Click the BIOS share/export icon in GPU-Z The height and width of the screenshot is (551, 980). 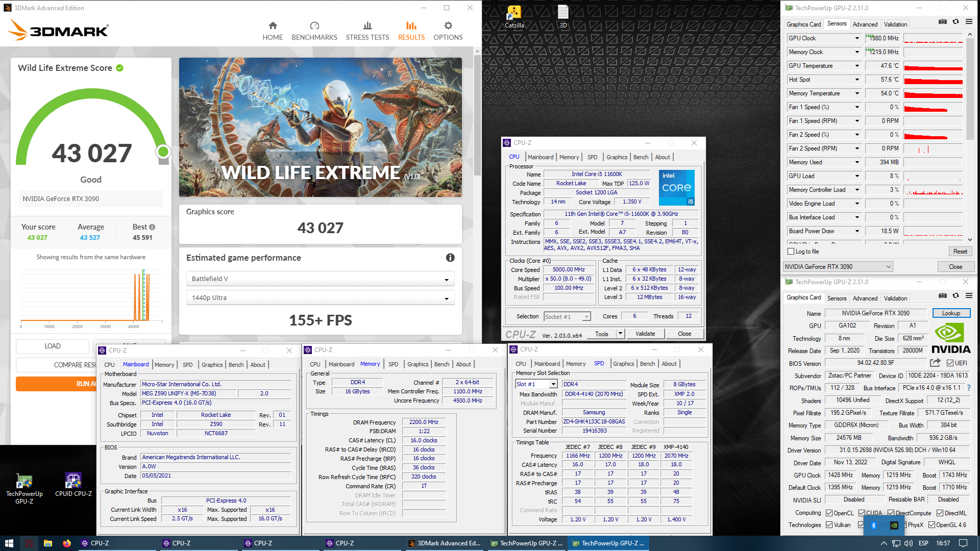click(x=935, y=363)
